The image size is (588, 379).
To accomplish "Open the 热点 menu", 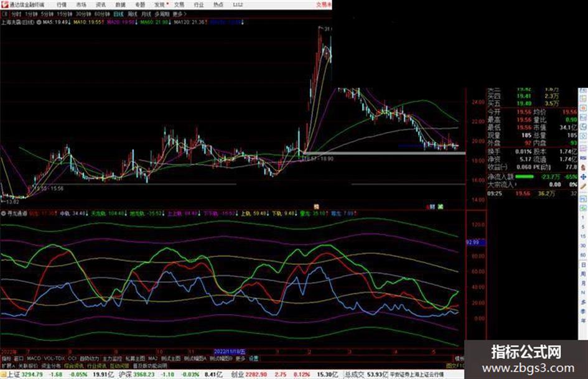I will [x=218, y=5].
